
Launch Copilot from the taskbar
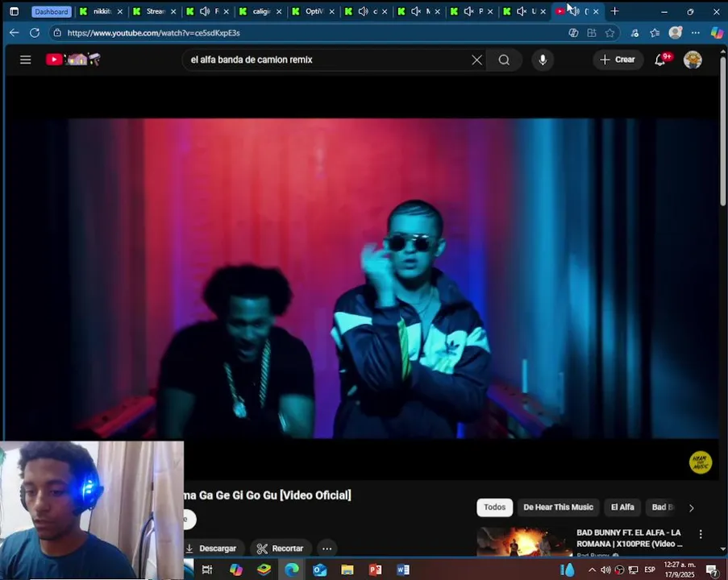click(x=236, y=570)
